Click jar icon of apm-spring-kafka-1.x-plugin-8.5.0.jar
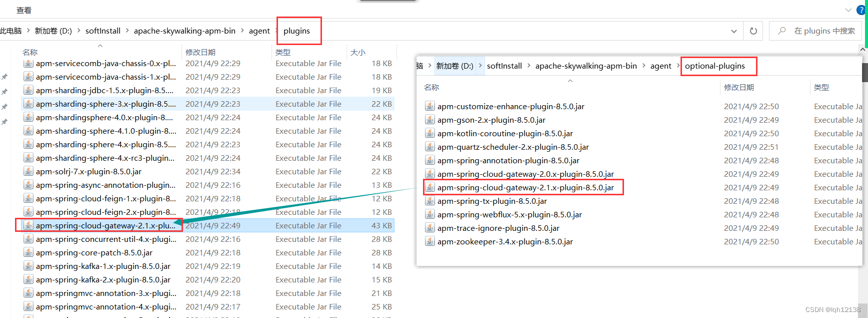This screenshot has width=868, height=318. tap(28, 266)
